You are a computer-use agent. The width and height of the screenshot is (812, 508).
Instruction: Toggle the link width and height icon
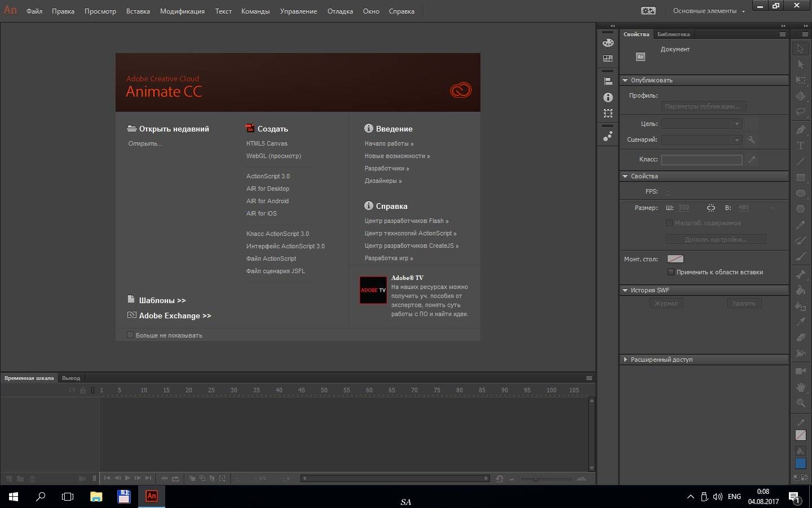[x=711, y=208]
